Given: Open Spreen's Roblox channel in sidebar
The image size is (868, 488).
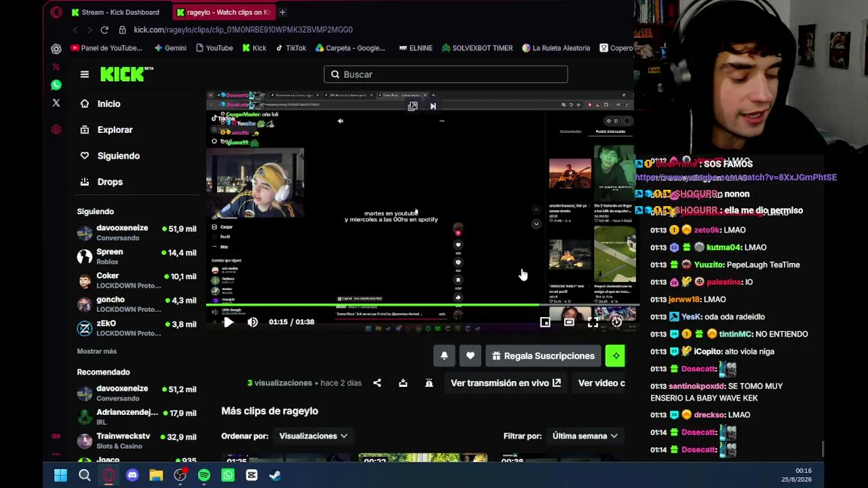Looking at the screenshot, I should point(136,256).
